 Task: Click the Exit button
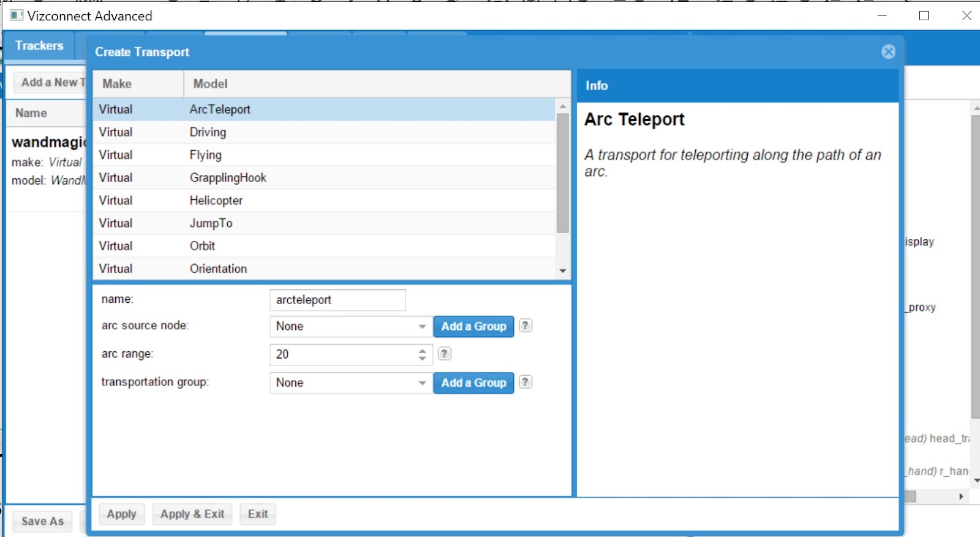[x=258, y=514]
